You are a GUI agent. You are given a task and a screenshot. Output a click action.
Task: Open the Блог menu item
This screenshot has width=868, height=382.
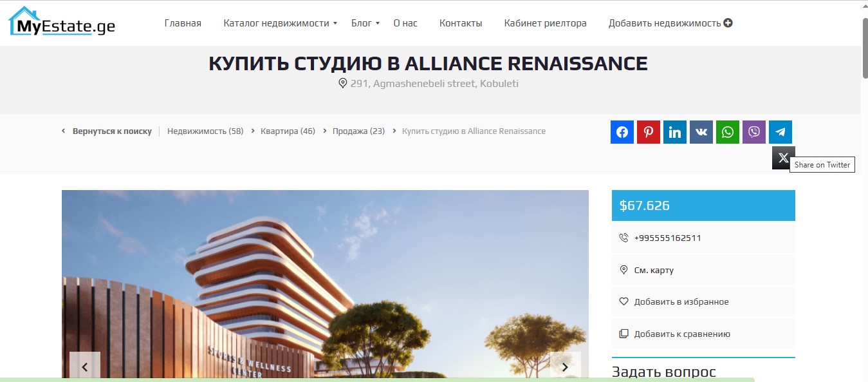coord(361,23)
